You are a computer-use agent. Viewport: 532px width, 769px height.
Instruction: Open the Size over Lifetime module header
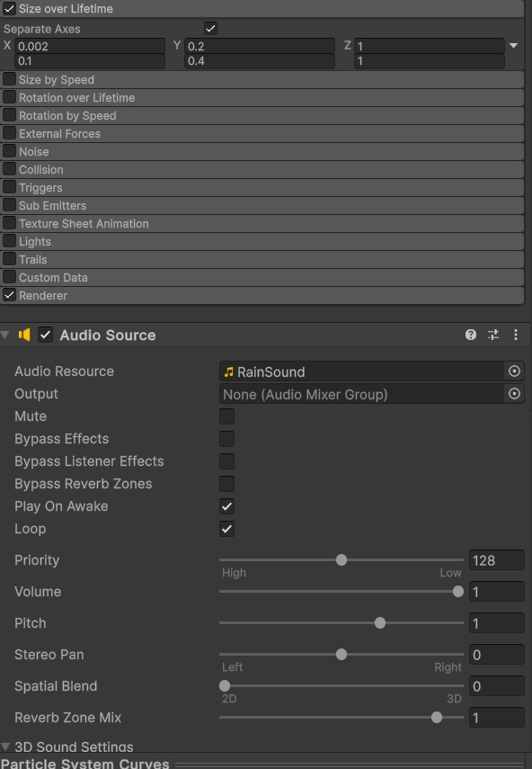tap(262, 8)
